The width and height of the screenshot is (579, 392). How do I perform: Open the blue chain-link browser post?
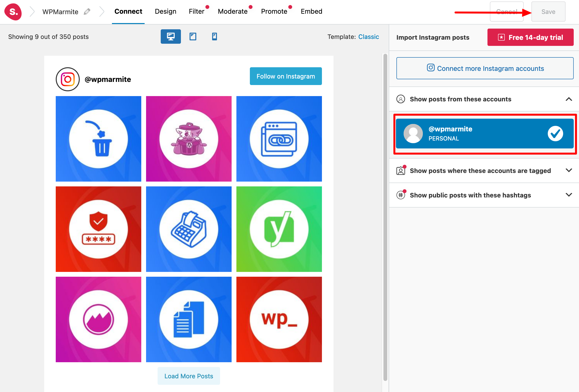coord(279,139)
